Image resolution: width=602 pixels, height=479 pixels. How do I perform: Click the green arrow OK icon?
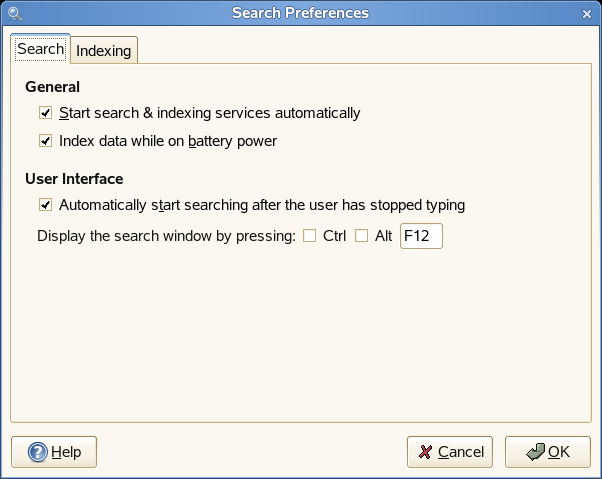click(x=534, y=452)
